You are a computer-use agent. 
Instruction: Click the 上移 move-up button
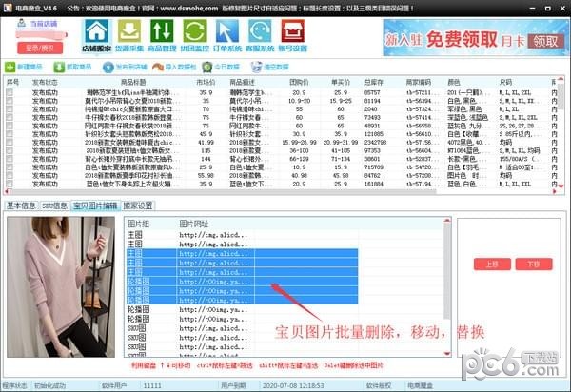point(492,264)
